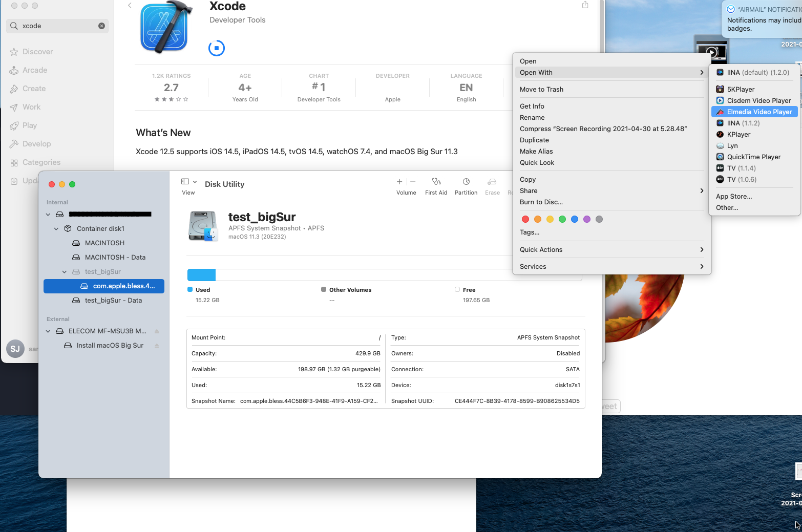Select MACINTOSH volume in Disk Utility
This screenshot has width=802, height=532.
pos(104,243)
